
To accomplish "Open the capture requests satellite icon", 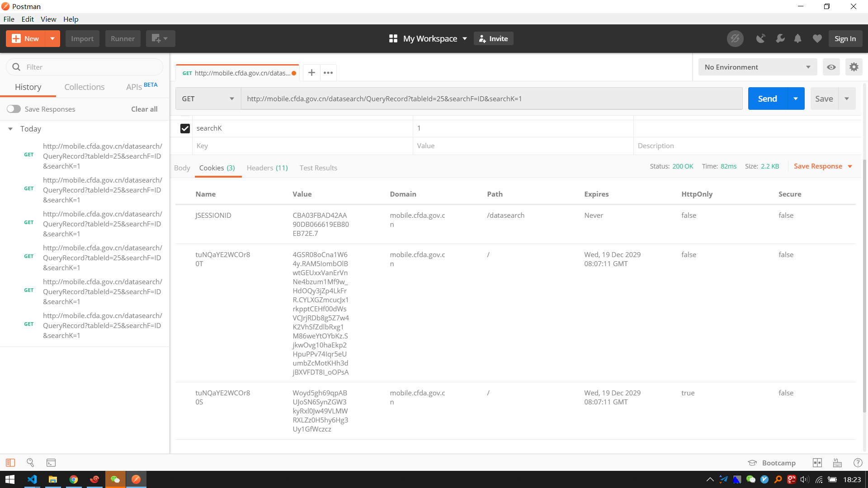I will [761, 39].
